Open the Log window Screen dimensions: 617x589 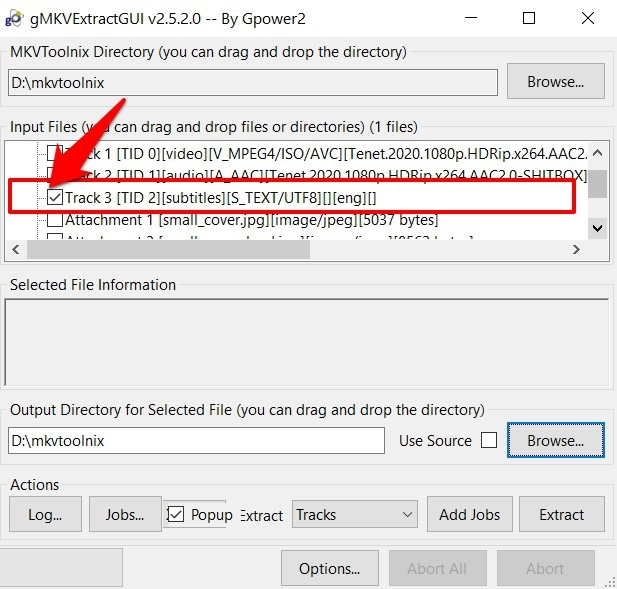click(x=45, y=514)
